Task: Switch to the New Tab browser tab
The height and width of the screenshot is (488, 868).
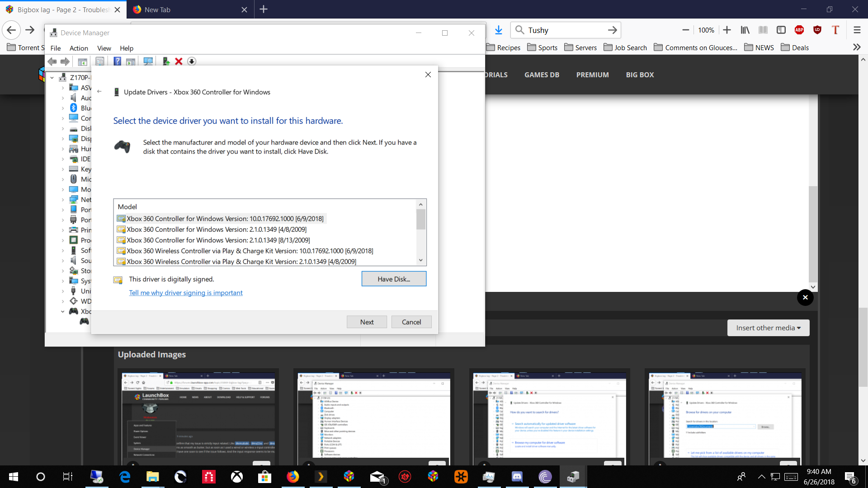Action: point(189,9)
